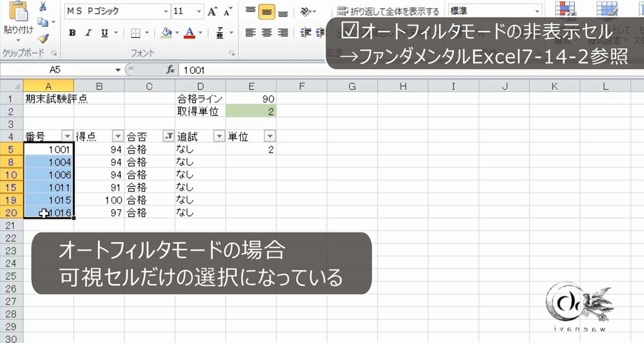
Task: Expand the 貼り付け paste options arrow
Action: [18, 40]
